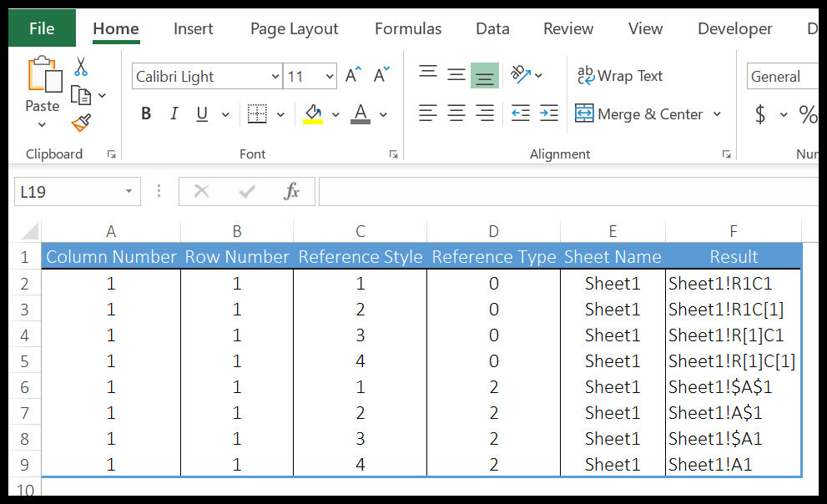Screen dimensions: 827x504
Task: Toggle italic formatting
Action: [x=174, y=113]
